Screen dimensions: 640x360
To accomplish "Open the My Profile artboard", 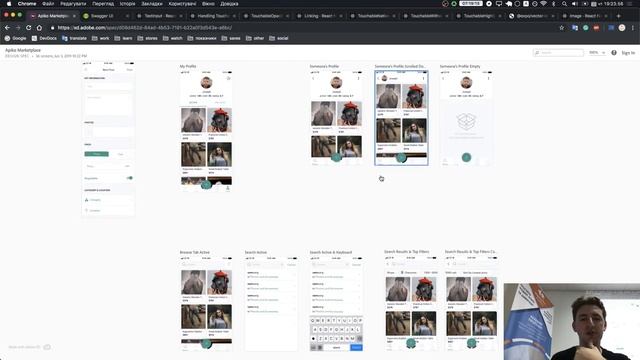I will pos(206,131).
